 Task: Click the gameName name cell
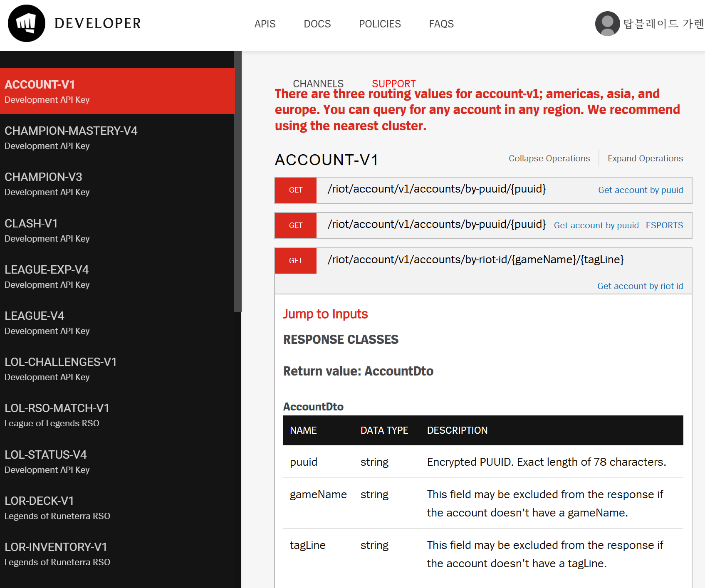coord(318,494)
